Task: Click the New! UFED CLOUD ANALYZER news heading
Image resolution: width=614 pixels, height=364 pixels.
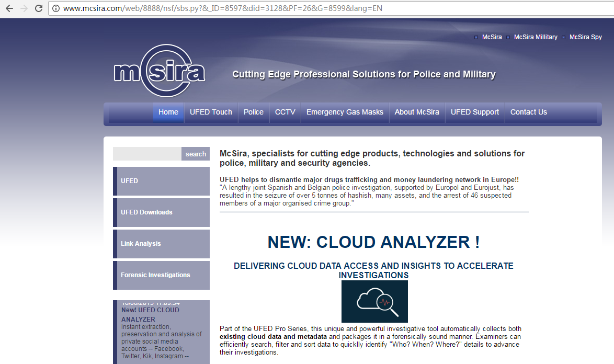Action: pos(151,315)
